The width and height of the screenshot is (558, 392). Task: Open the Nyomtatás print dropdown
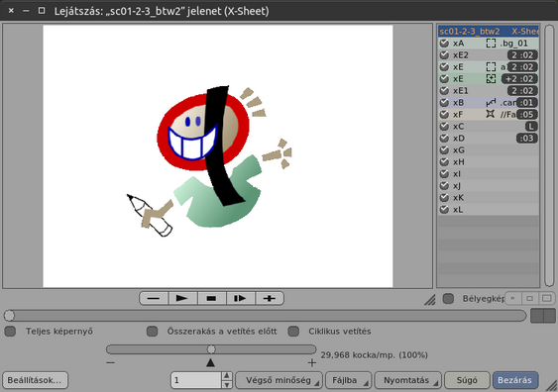[407, 380]
